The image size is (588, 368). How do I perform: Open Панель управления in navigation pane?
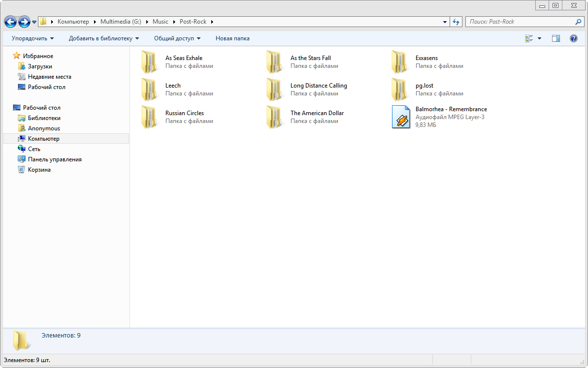click(55, 159)
